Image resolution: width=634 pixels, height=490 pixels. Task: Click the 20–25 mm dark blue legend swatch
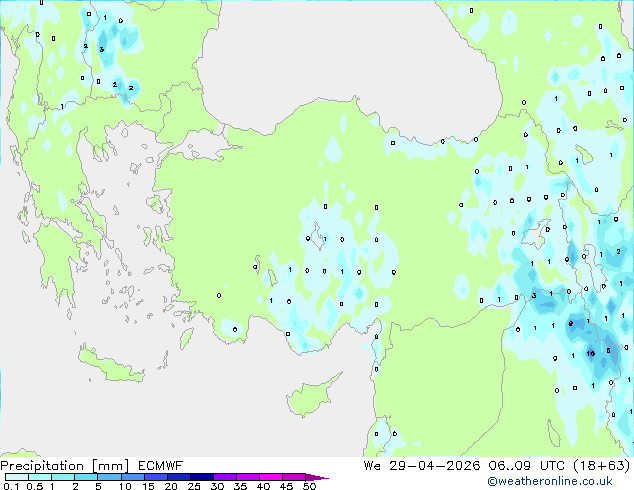(x=178, y=477)
